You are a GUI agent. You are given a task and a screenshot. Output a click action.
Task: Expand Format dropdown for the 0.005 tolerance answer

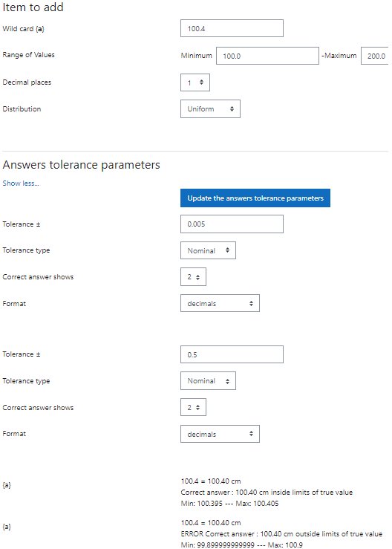pyautogui.click(x=220, y=303)
